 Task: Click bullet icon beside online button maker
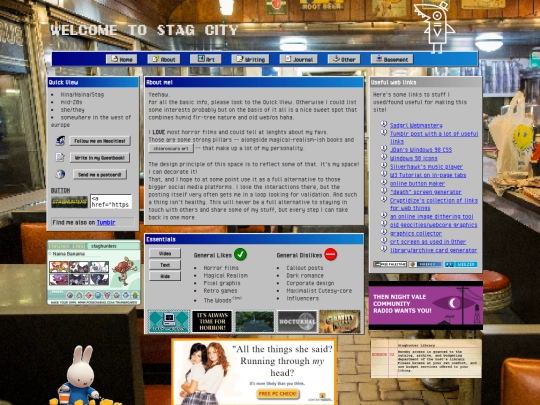(384, 182)
